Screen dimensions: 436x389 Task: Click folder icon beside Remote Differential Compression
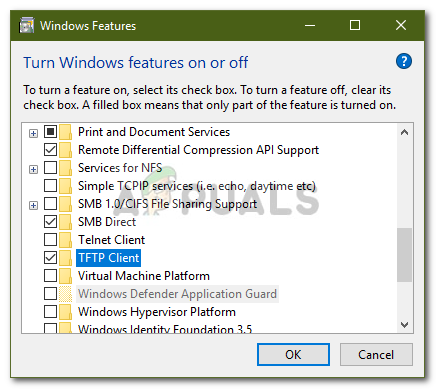(65, 150)
